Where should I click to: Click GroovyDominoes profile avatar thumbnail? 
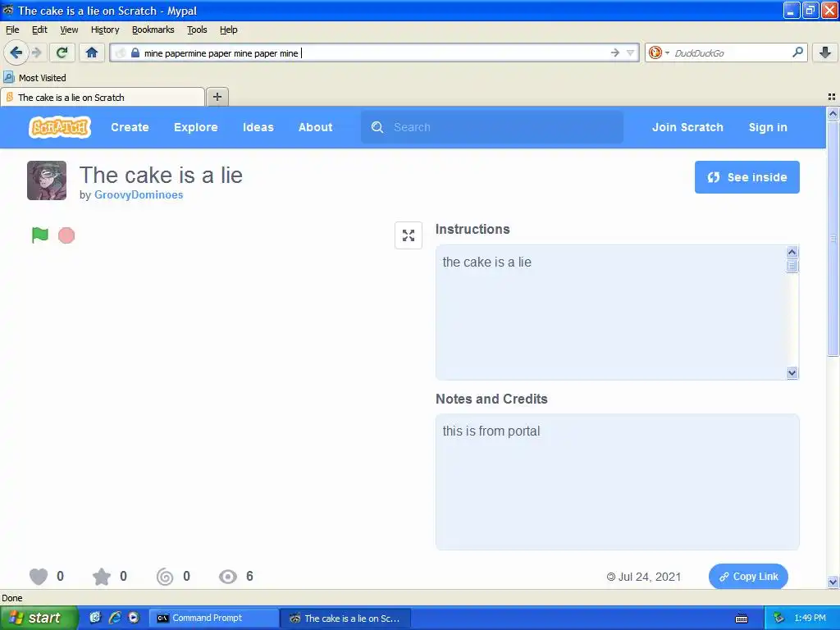(x=47, y=180)
